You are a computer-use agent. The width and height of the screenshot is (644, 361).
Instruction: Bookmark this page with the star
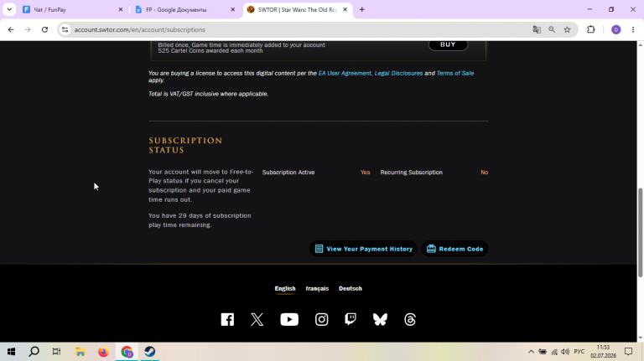tap(567, 29)
